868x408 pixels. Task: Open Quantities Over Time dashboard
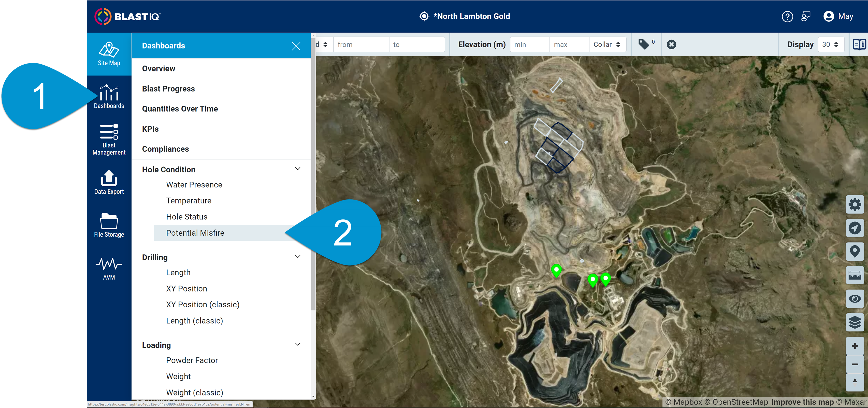pyautogui.click(x=180, y=109)
